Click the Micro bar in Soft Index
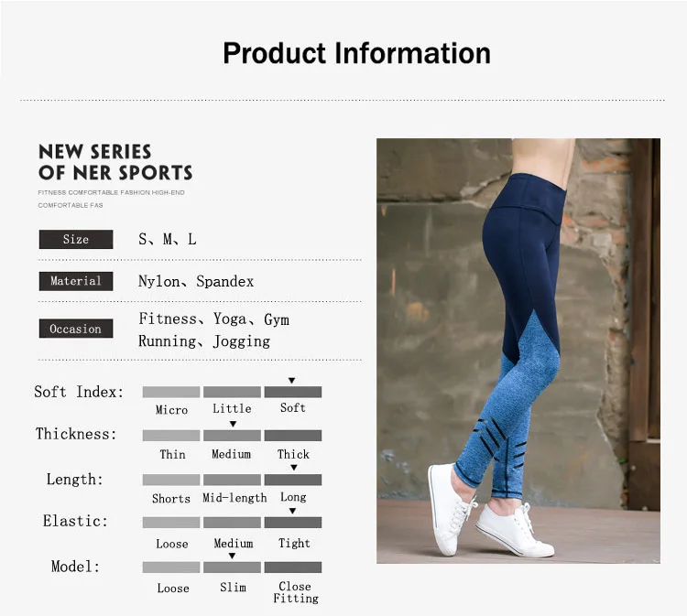 tap(171, 392)
